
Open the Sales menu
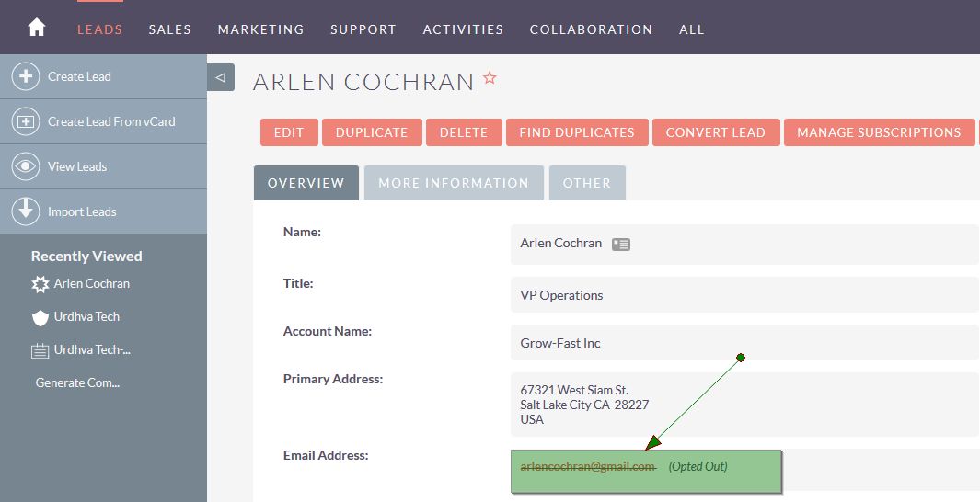170,29
